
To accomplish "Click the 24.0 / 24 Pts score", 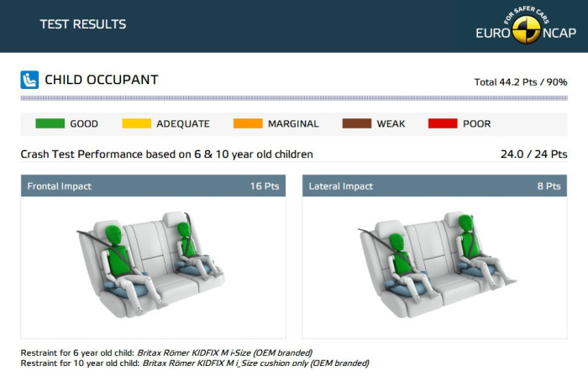I will [533, 154].
